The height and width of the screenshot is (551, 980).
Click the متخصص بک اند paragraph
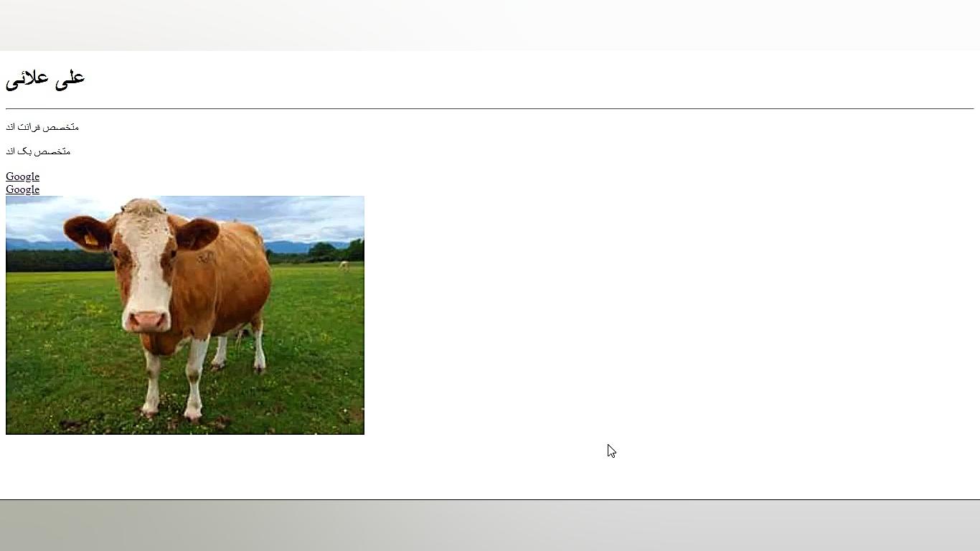[x=38, y=151]
